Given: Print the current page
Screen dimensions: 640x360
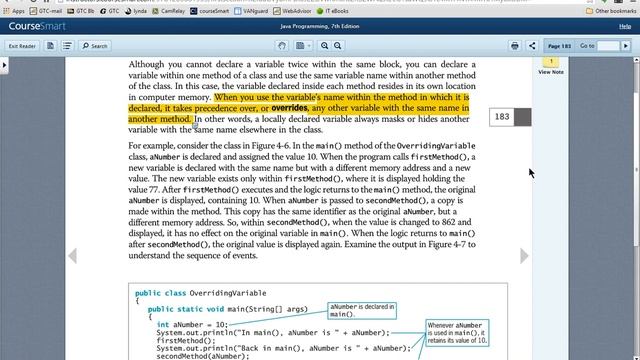Looking at the screenshot, I should pyautogui.click(x=515, y=46).
